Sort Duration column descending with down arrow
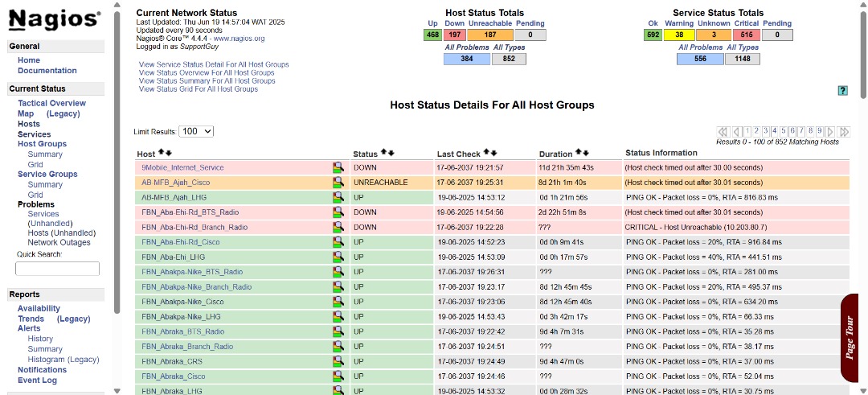 587,153
